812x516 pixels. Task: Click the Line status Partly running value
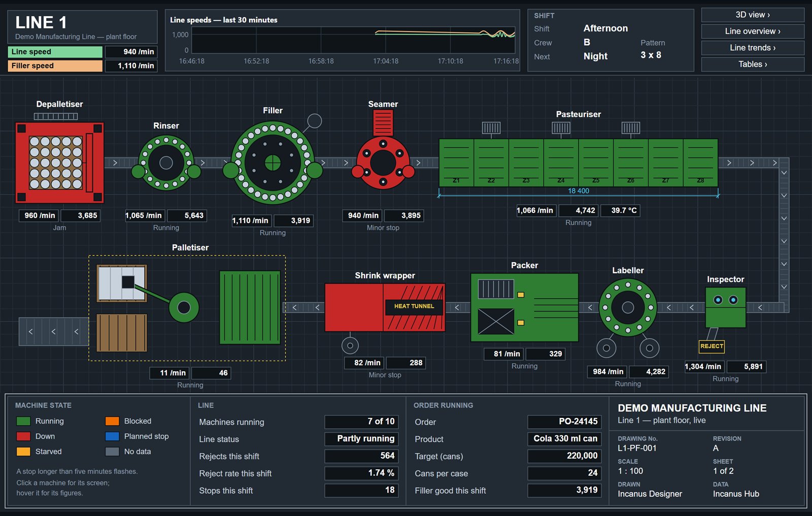[361, 439]
